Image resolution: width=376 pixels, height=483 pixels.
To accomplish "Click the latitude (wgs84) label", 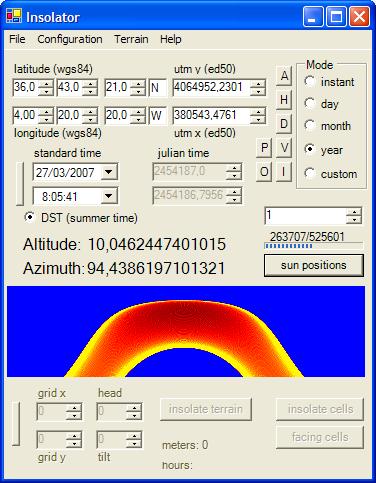I will (53, 69).
